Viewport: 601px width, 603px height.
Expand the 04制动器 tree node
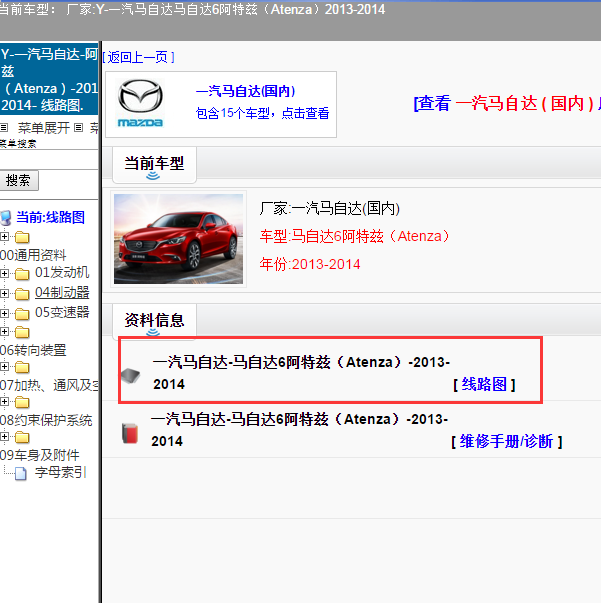pos(4,293)
